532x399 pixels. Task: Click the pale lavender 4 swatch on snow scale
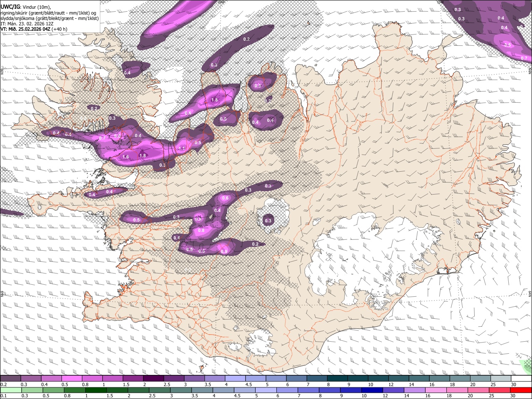[235, 379]
